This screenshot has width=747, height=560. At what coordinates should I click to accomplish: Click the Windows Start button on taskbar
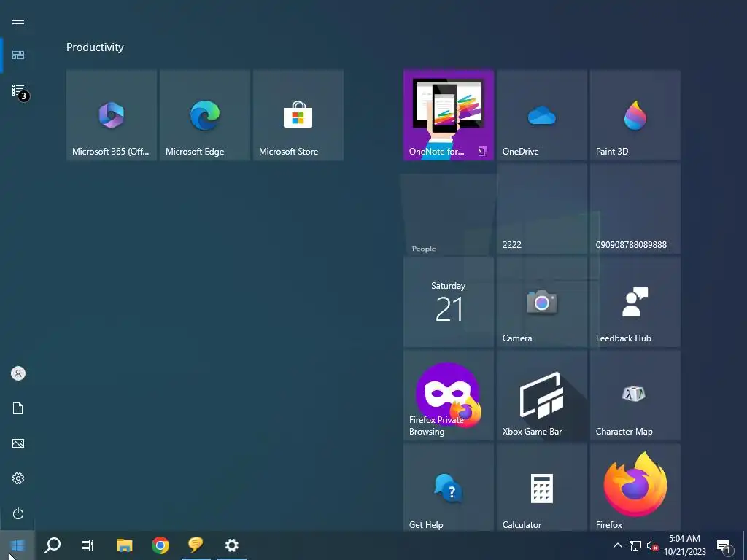tap(18, 545)
